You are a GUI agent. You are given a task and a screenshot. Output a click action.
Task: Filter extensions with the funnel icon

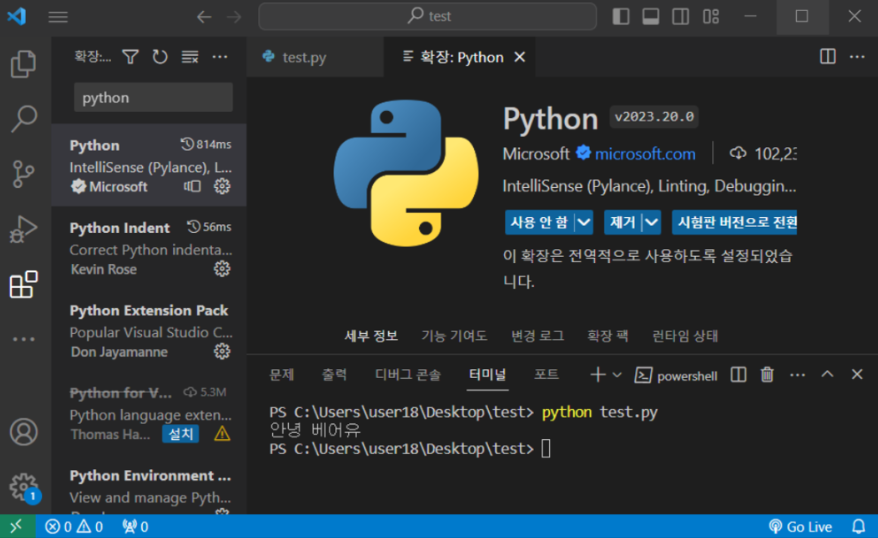tap(130, 57)
